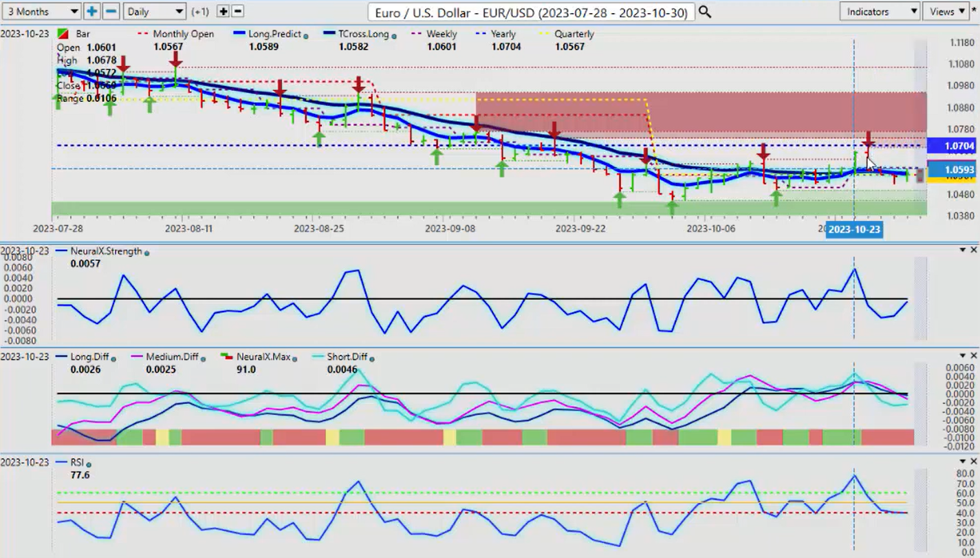Click the RSI legend label

click(x=78, y=463)
